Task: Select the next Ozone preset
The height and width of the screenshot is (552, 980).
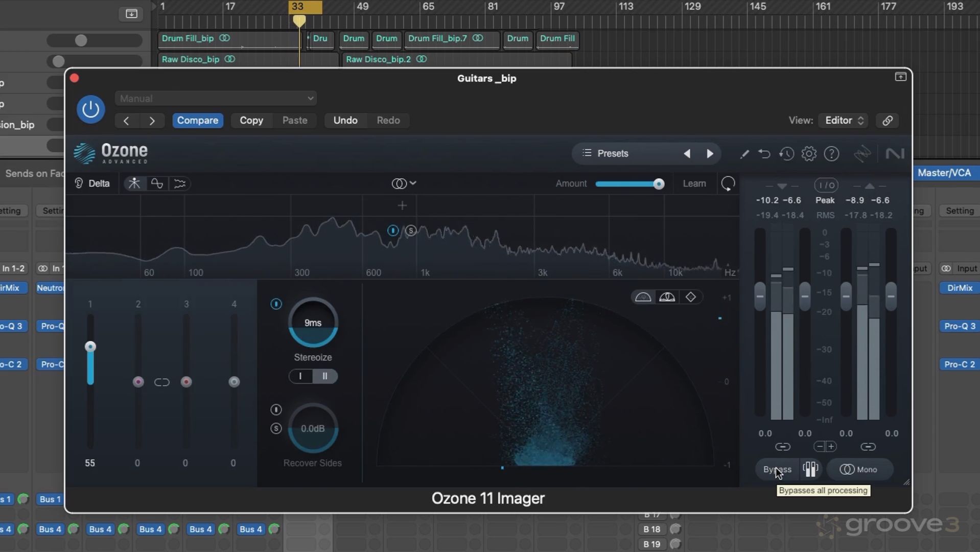Action: click(710, 154)
